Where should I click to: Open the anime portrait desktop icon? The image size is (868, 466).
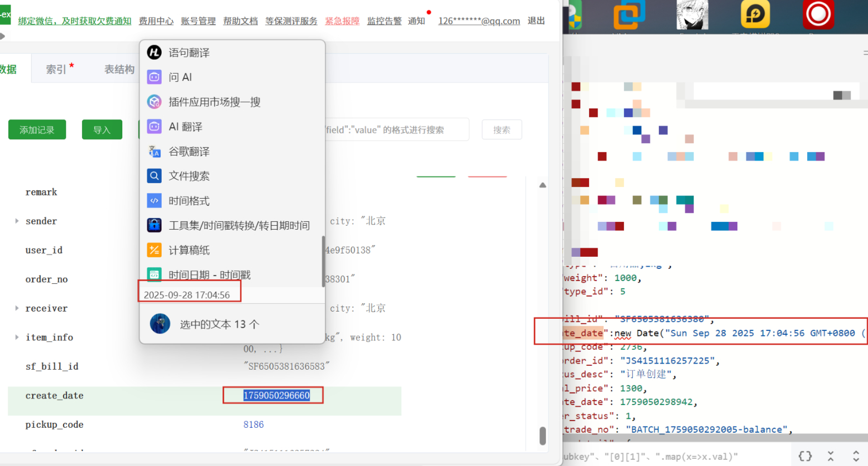click(x=692, y=14)
